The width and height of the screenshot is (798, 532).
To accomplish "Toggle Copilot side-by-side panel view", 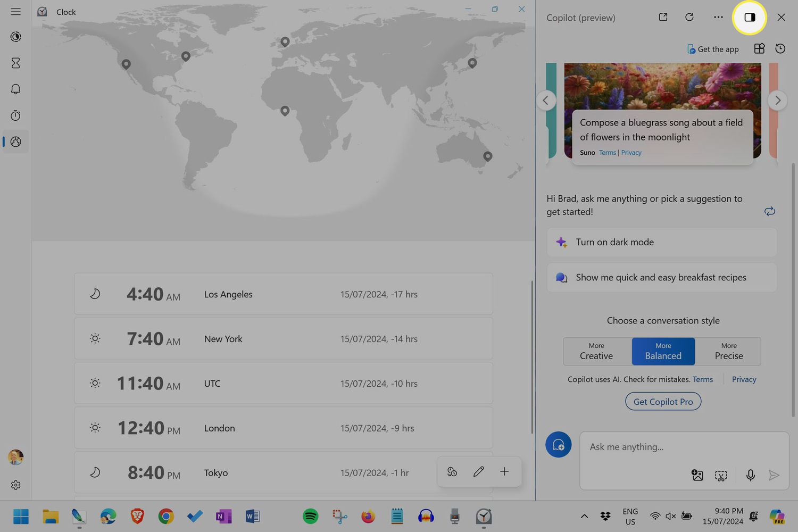I will tap(749, 18).
